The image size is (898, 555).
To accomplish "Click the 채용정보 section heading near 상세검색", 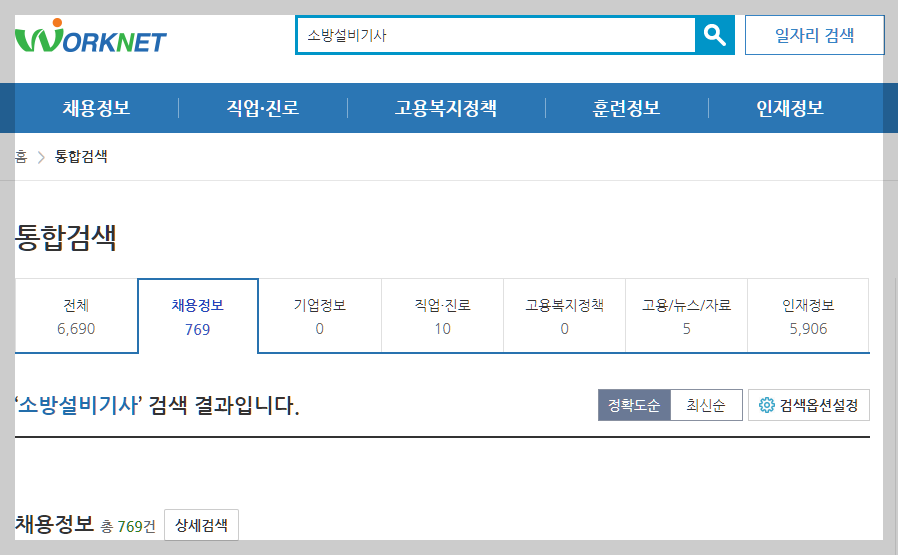I will 54,524.
